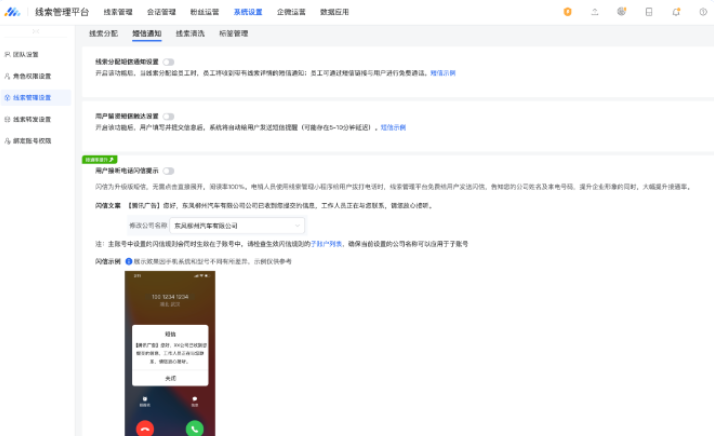This screenshot has height=436, width=714.
Task: Select 线索管理设置 in the sidebar
Action: 36,97
